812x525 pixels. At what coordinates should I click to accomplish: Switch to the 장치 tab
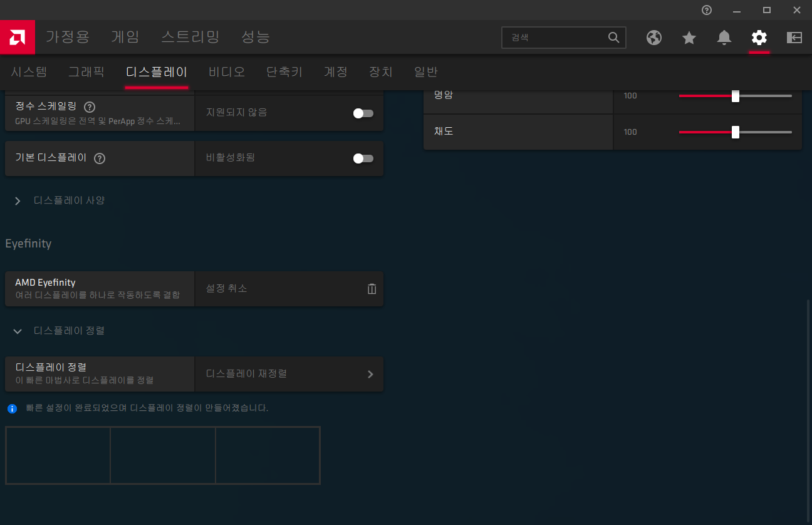[x=381, y=71]
